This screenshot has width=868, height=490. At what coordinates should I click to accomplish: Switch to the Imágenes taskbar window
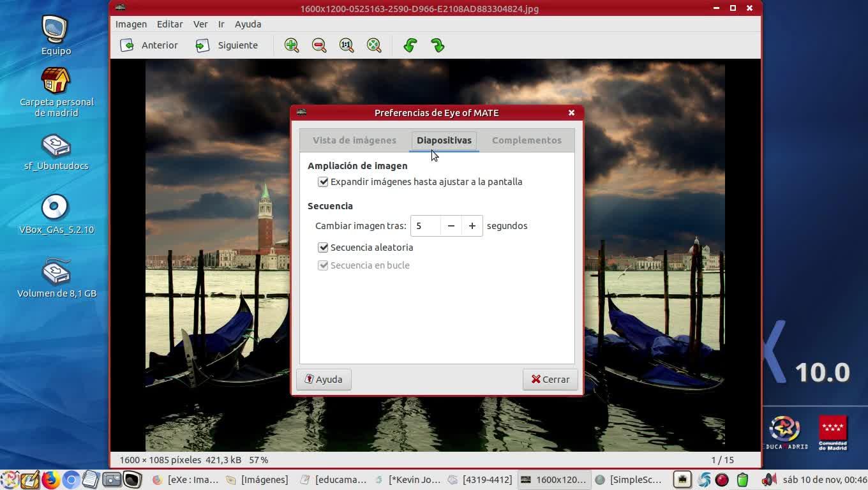(257, 480)
